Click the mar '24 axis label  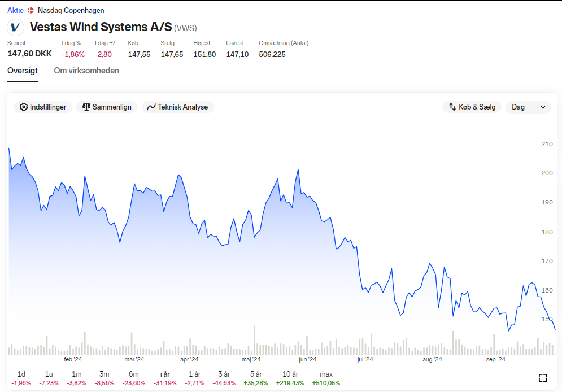tap(134, 359)
